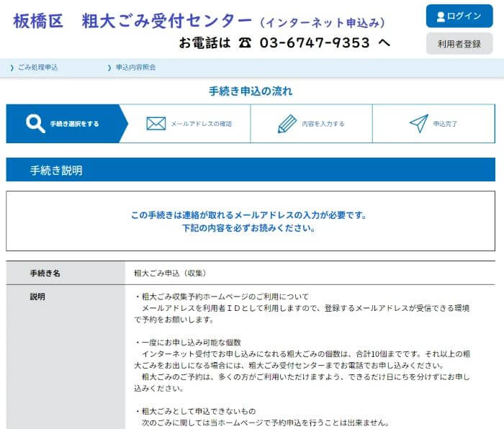Screen dimensions: 504x429
Task: Select the 手続き選択をする step label
Action: 74,124
